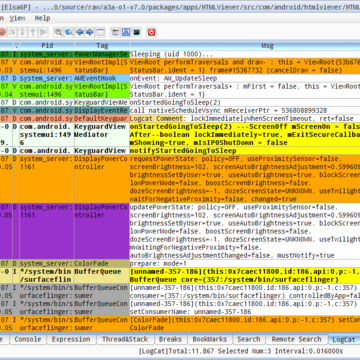Click the green ViewRootImpl[StatusBar] tag cell
This screenshot has width=360, height=360.
pyautogui.click(x=102, y=90)
